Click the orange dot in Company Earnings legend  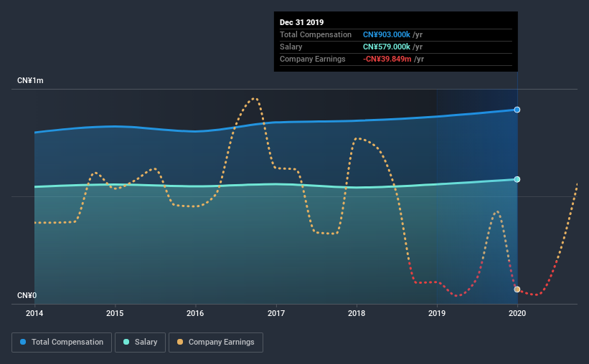tap(180, 342)
